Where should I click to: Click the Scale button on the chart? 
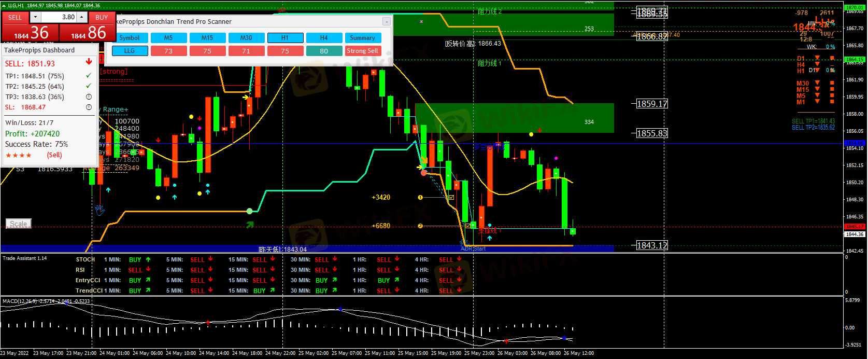click(19, 224)
